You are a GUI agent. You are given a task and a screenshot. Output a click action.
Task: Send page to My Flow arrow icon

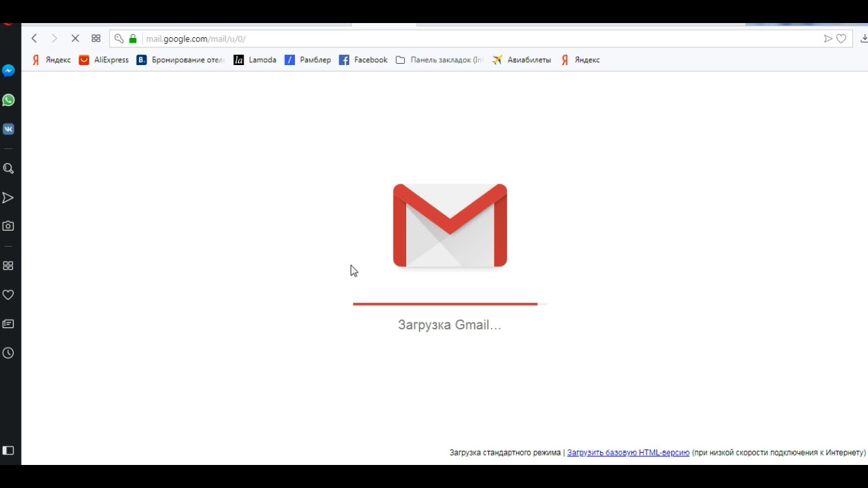tap(828, 39)
